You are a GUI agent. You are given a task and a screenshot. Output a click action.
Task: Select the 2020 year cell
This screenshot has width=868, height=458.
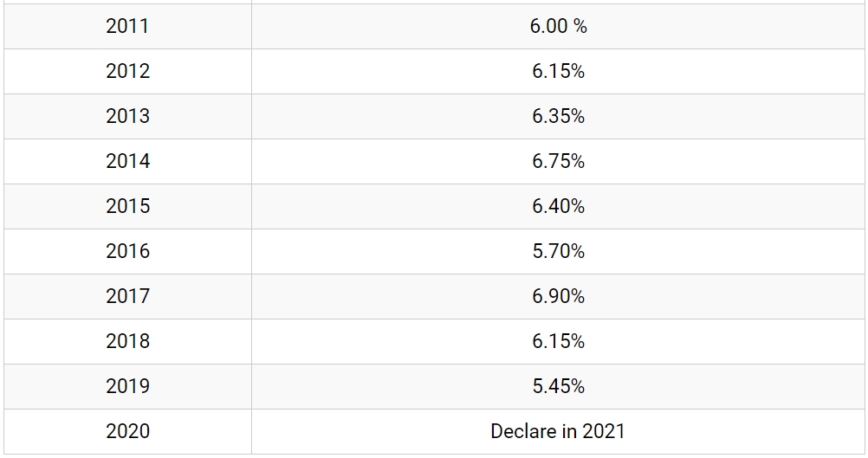coord(128,431)
